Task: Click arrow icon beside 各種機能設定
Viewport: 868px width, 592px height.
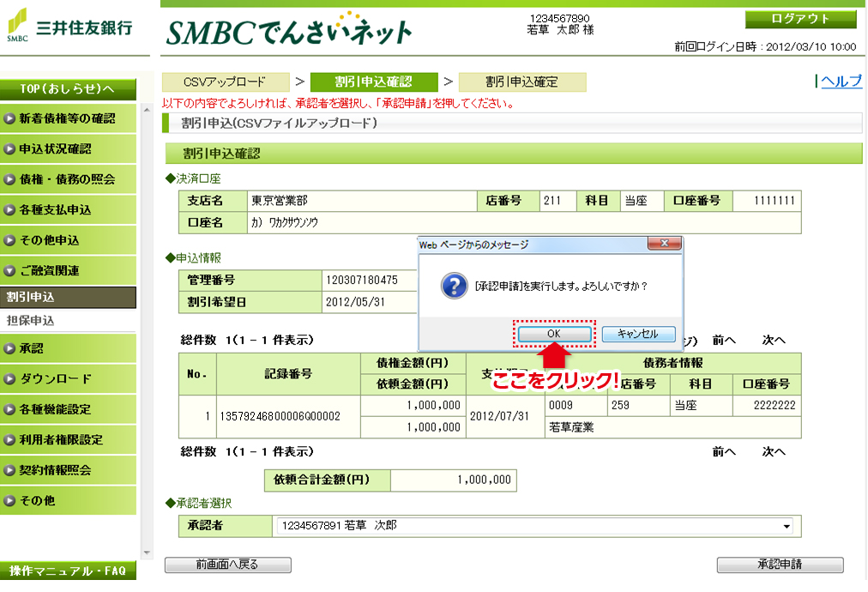Action: click(9, 409)
